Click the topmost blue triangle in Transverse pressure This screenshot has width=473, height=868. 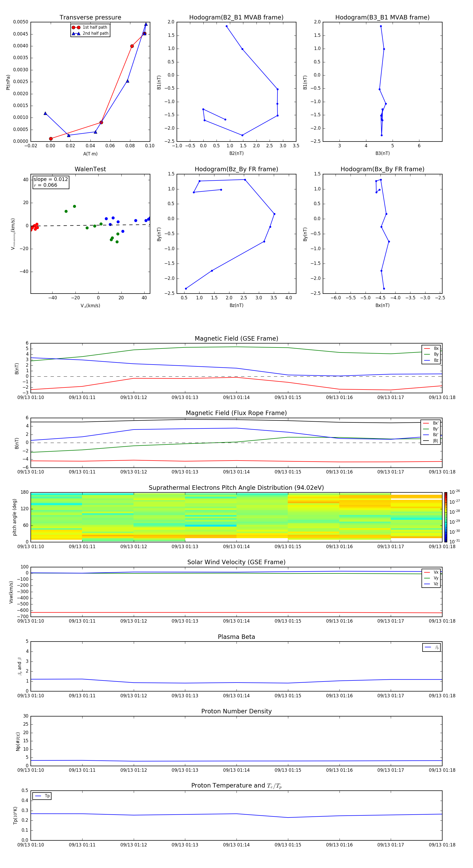click(146, 24)
